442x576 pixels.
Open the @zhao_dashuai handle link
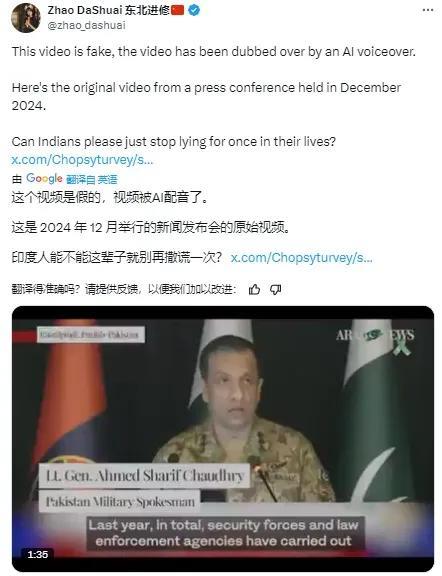[x=87, y=25]
